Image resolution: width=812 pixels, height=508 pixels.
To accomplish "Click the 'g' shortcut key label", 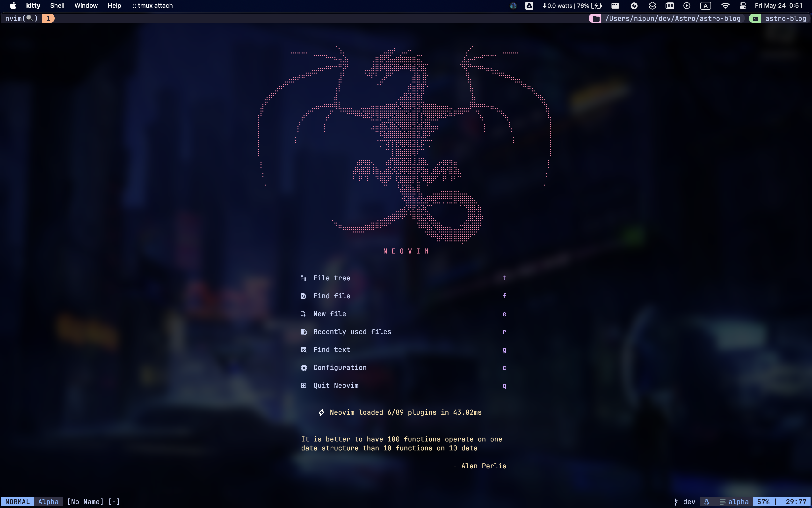I will pos(504,350).
